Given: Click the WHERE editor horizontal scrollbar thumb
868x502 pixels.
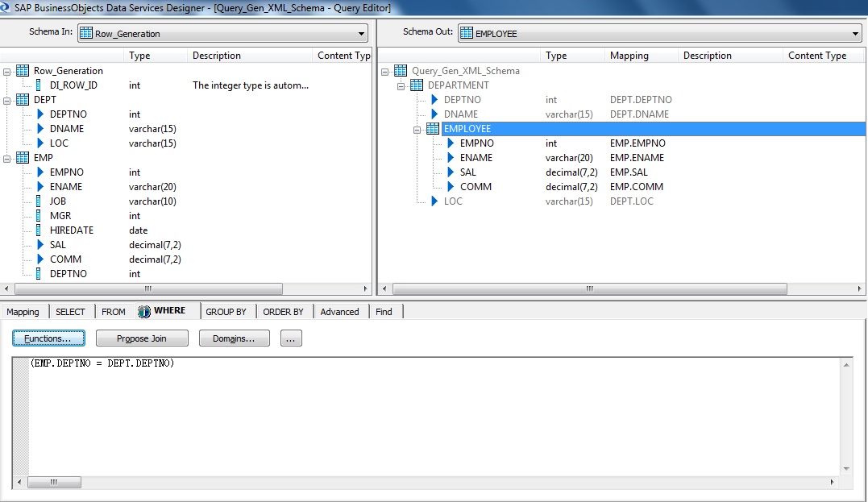Looking at the screenshot, I should (54, 482).
